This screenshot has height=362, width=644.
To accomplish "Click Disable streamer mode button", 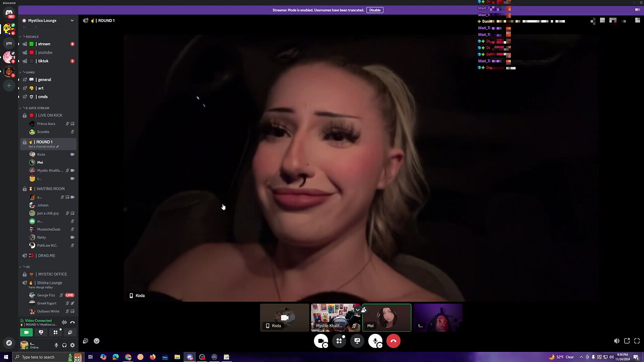I will 375,10.
